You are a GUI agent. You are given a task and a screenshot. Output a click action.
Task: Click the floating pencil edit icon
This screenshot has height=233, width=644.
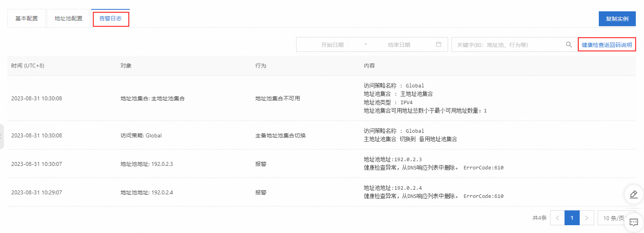633,194
